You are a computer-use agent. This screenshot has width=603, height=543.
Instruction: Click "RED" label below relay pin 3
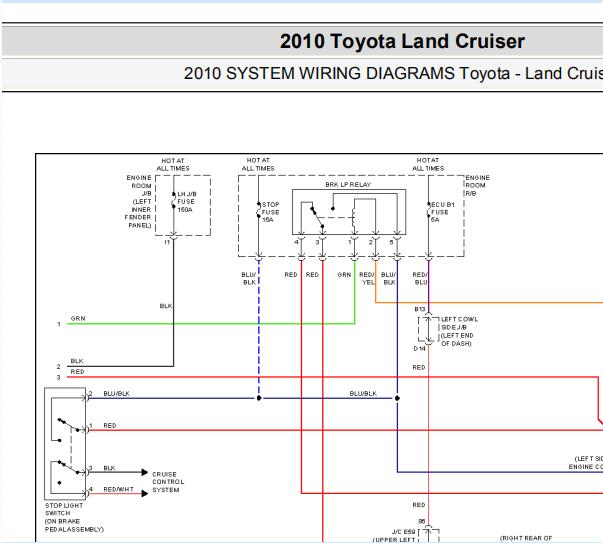pyautogui.click(x=312, y=275)
